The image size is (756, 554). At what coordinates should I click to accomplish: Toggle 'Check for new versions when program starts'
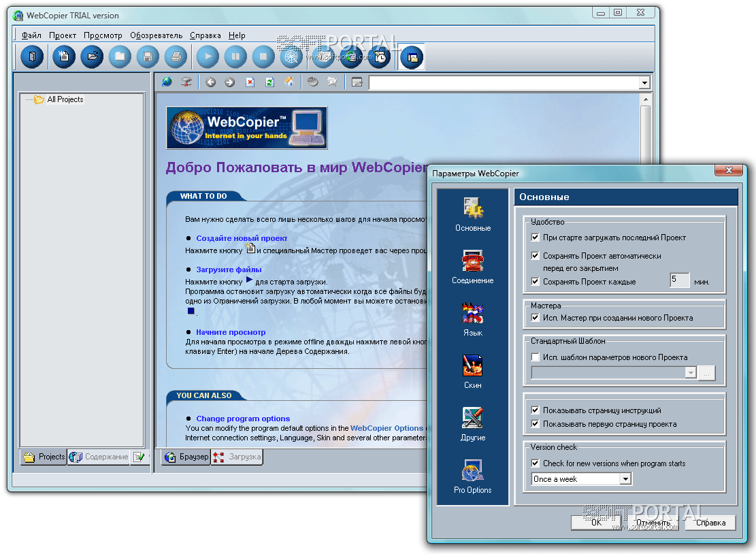click(x=535, y=463)
